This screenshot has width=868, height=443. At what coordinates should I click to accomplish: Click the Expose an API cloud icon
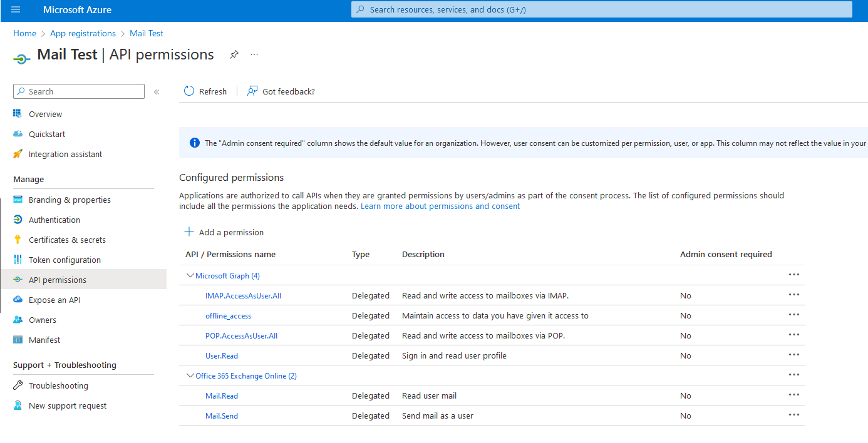pos(18,300)
